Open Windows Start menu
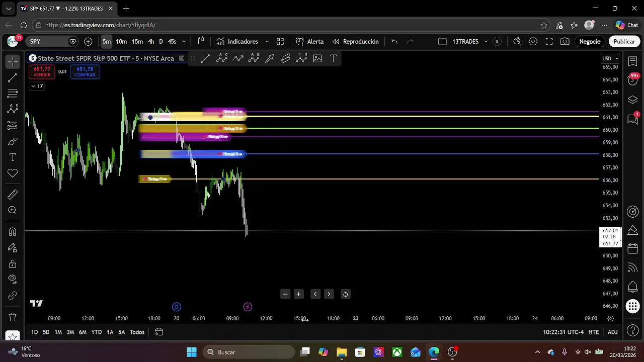The height and width of the screenshot is (362, 644). (192, 352)
